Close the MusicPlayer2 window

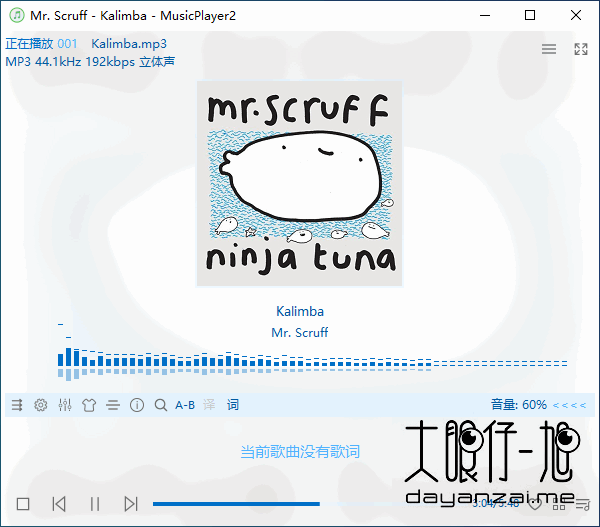click(x=576, y=15)
